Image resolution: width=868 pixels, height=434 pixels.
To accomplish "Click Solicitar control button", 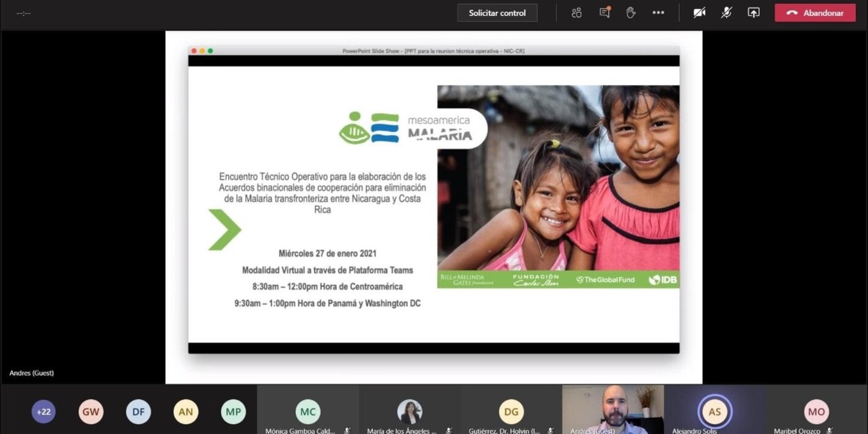I will pos(497,13).
